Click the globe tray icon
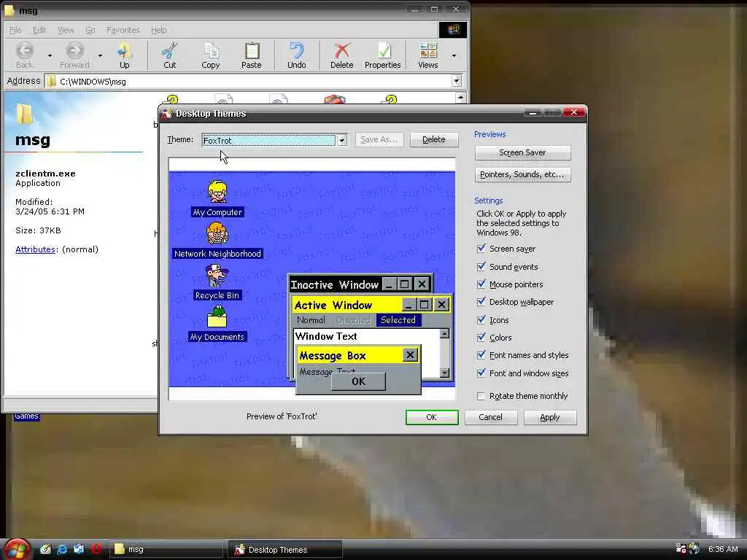Viewport: 747px width, 560px height. [x=694, y=548]
